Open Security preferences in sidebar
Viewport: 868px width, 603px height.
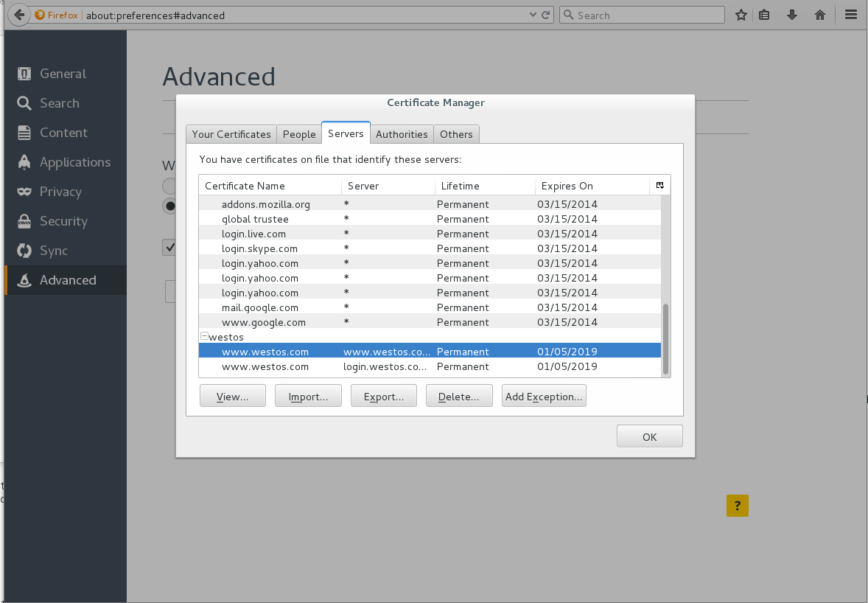(x=66, y=221)
